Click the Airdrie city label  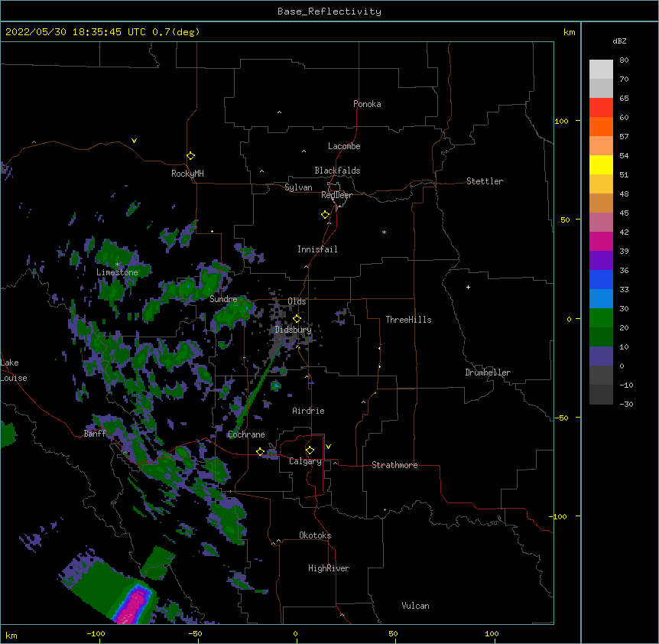click(309, 411)
